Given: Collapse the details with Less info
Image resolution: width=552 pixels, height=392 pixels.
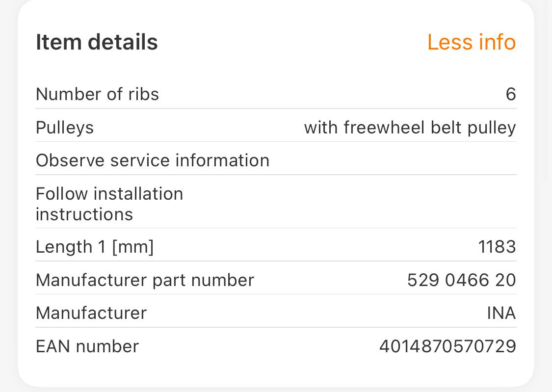Looking at the screenshot, I should (x=471, y=42).
